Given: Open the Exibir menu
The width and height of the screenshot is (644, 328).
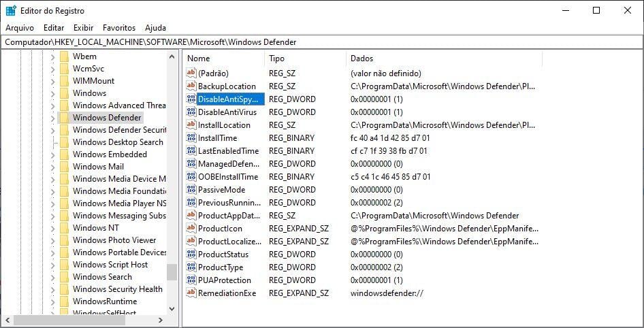Looking at the screenshot, I should point(83,28).
